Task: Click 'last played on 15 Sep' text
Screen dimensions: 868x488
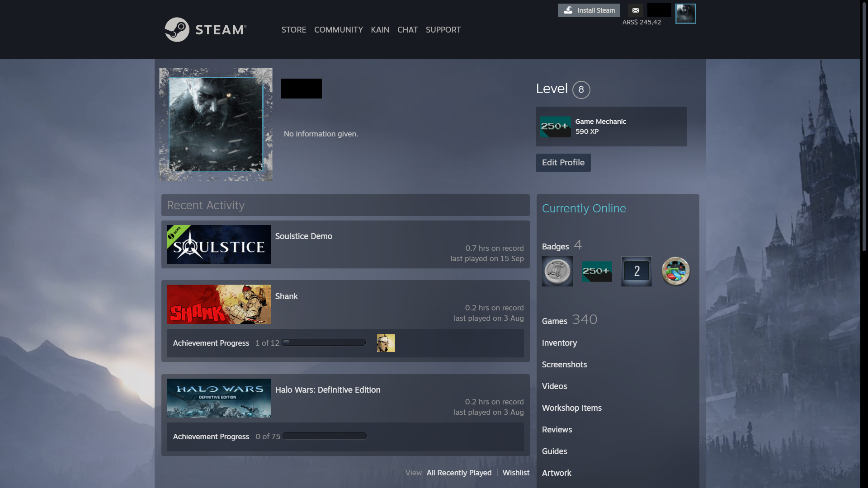Action: (487, 258)
